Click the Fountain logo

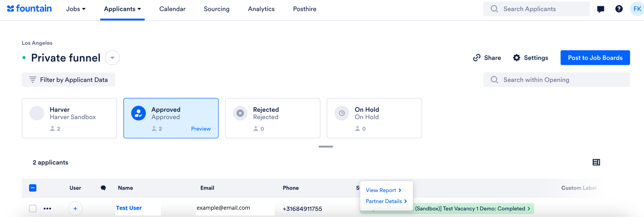coord(29,9)
